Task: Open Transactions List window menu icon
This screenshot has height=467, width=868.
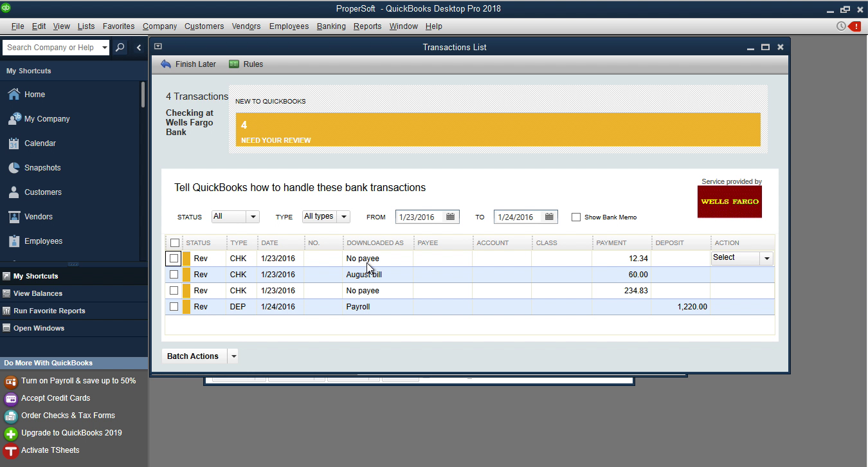Action: pyautogui.click(x=158, y=46)
